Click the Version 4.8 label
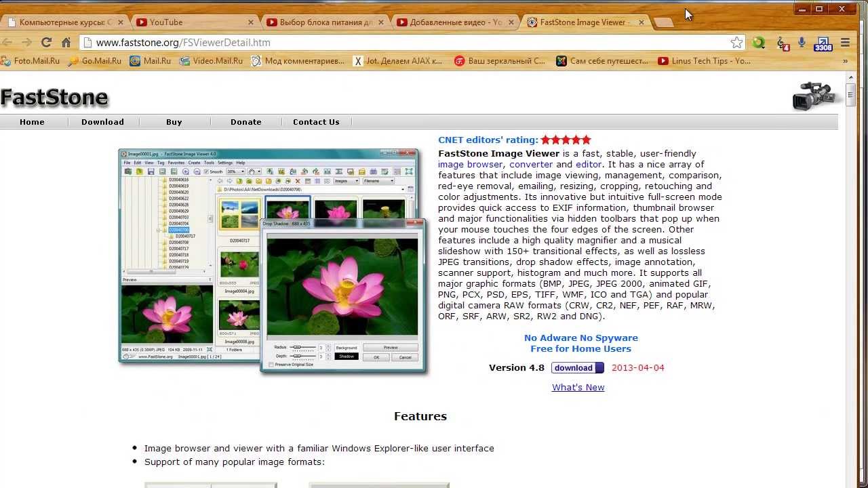868x488 pixels. coord(517,368)
